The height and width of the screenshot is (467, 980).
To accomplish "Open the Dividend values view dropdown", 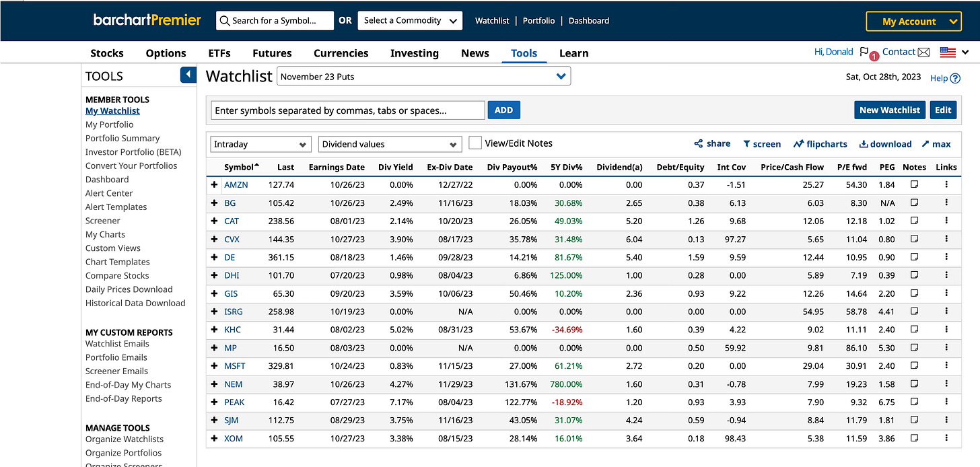I will (x=390, y=144).
